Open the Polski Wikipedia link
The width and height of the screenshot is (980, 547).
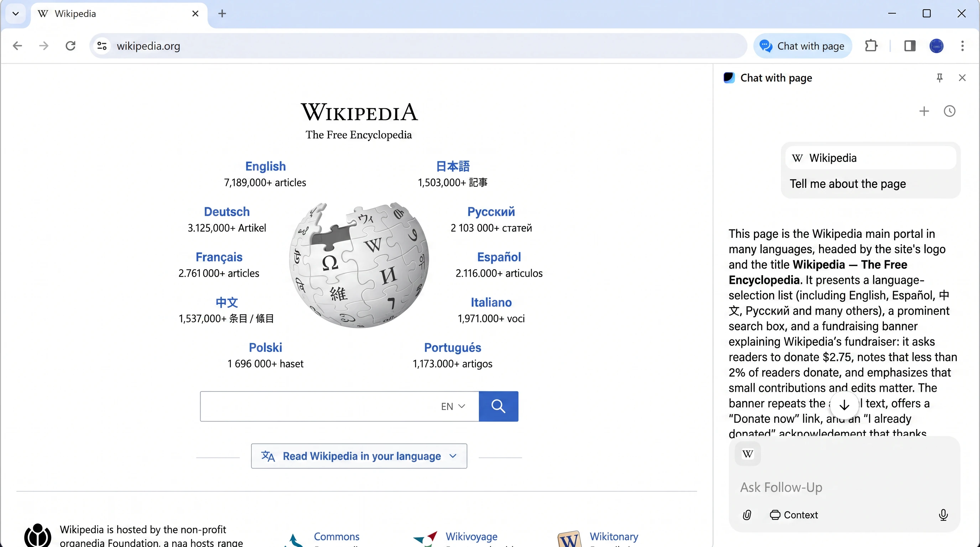coord(265,348)
